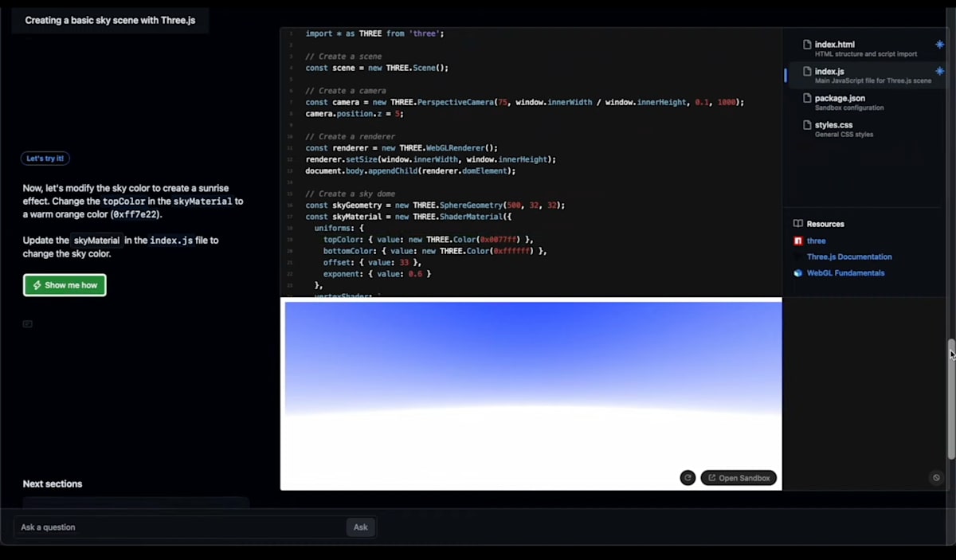Click the styles.css file icon

pos(807,125)
